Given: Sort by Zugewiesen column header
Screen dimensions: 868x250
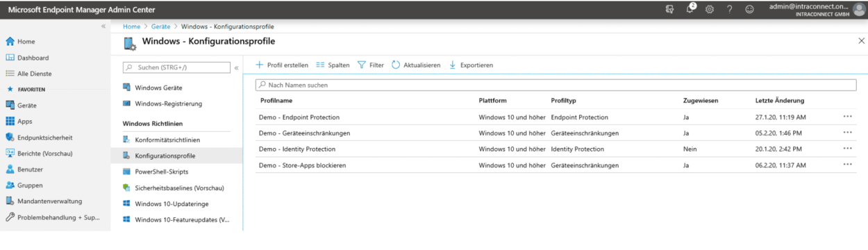Looking at the screenshot, I should [701, 101].
